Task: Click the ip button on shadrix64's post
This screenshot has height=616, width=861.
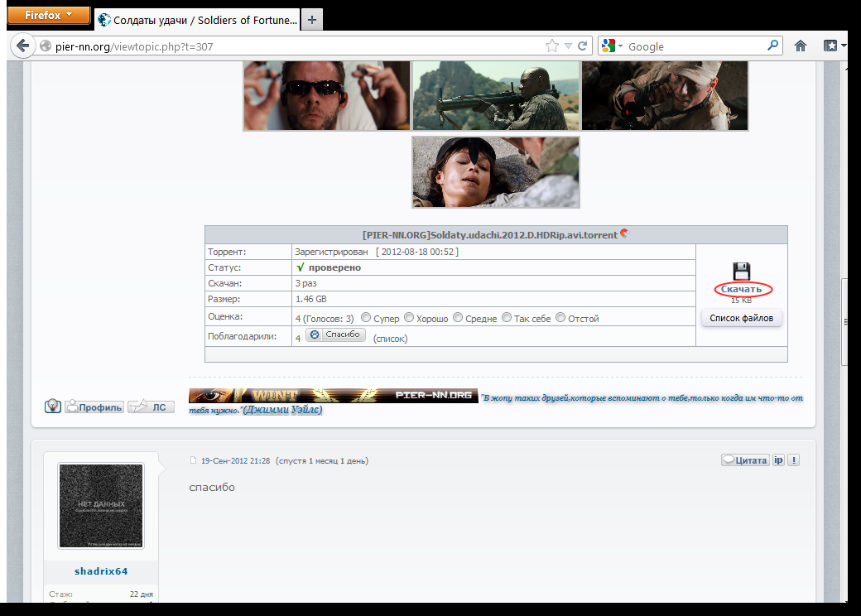Action: pos(778,460)
